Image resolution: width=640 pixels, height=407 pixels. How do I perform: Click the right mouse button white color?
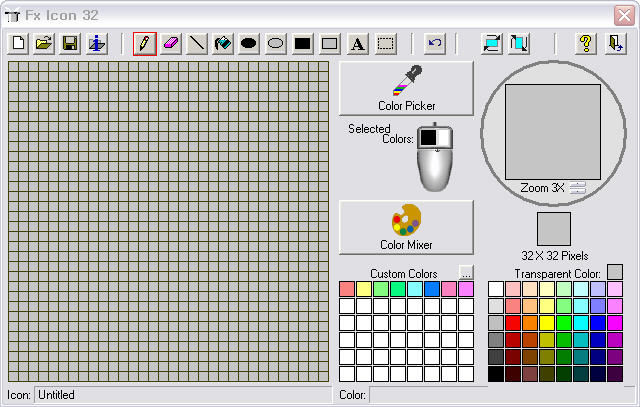(x=444, y=138)
